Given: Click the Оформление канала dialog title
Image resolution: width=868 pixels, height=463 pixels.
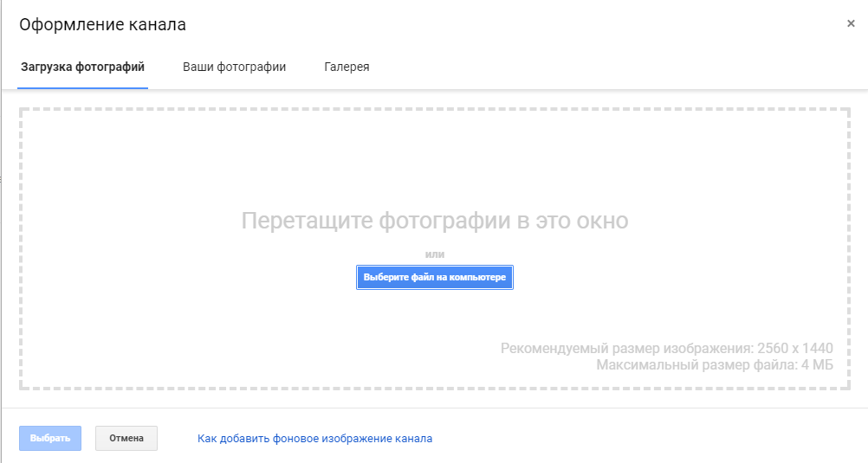Looking at the screenshot, I should point(102,24).
